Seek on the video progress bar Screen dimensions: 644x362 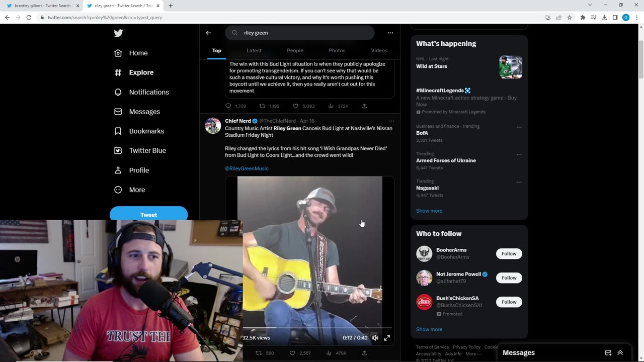tap(317, 328)
